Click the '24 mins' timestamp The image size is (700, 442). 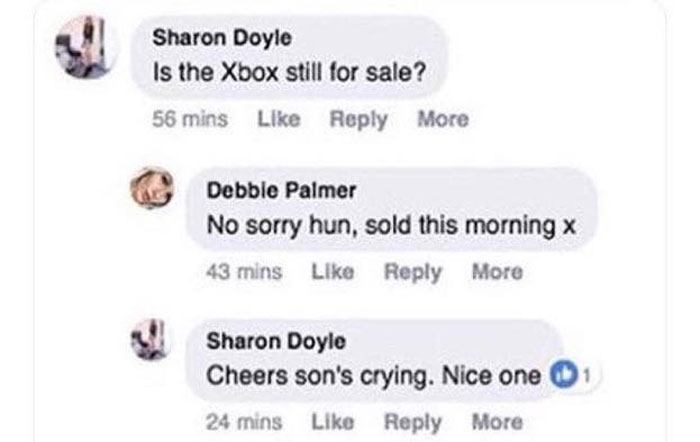pos(244,422)
